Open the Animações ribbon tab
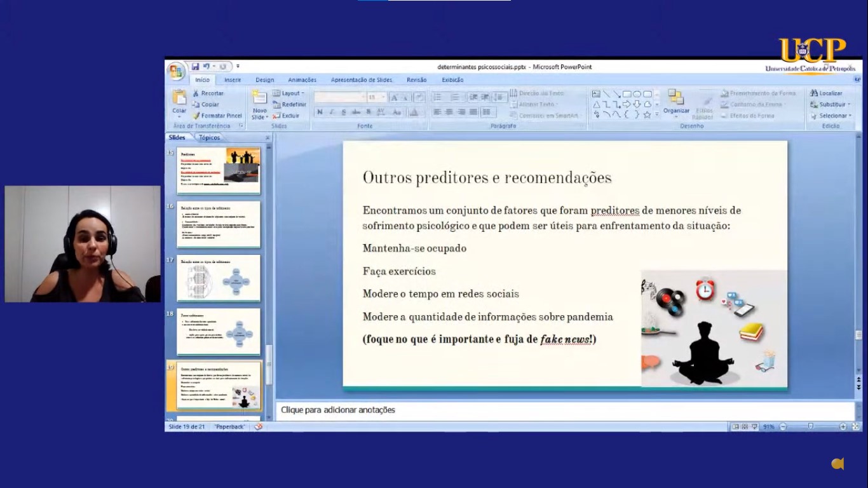This screenshot has height=488, width=868. pos(302,80)
